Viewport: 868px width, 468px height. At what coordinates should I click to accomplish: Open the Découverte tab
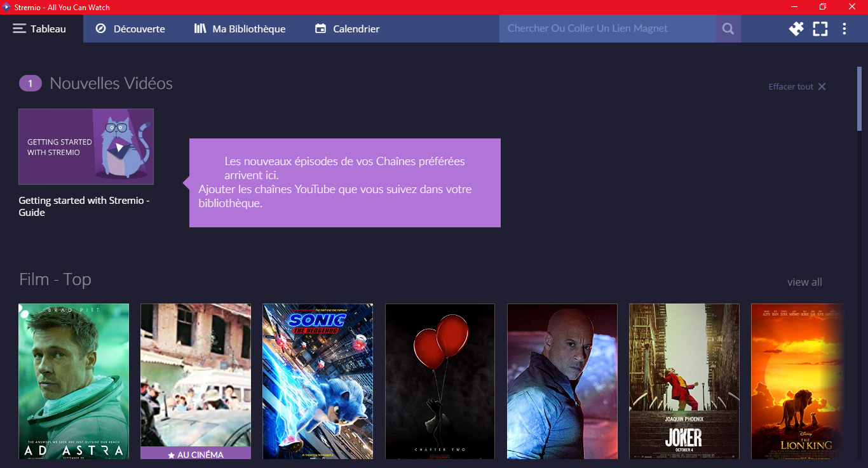pyautogui.click(x=130, y=29)
